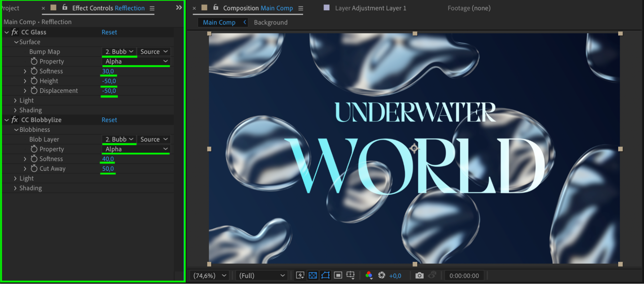
Task: Toggle mask and shape path visibility
Action: [x=325, y=275]
